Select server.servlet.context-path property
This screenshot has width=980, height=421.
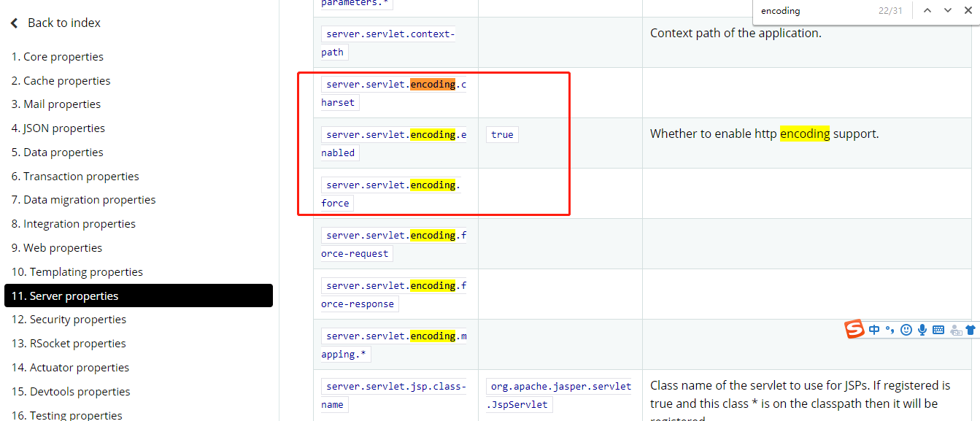pos(387,42)
